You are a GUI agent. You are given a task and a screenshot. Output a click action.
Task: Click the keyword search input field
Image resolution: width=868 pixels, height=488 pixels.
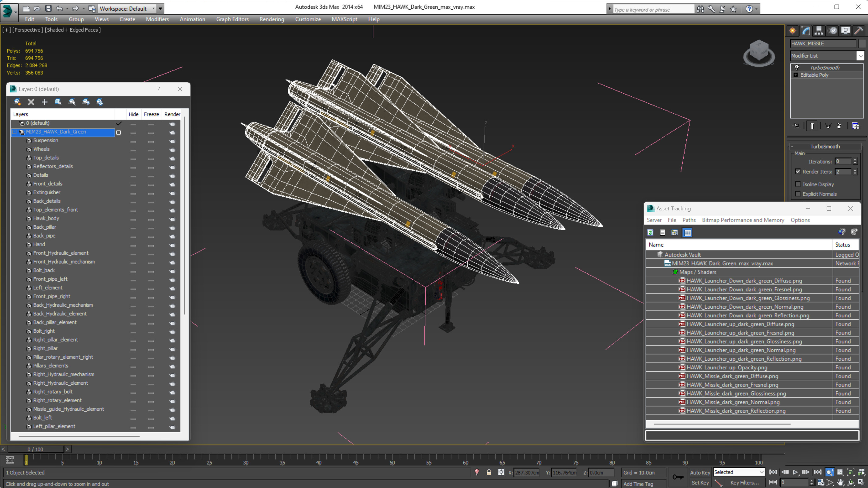pyautogui.click(x=654, y=9)
